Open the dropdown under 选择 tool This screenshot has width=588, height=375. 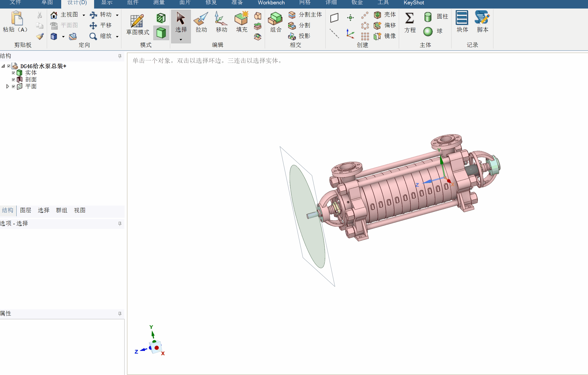pos(181,39)
